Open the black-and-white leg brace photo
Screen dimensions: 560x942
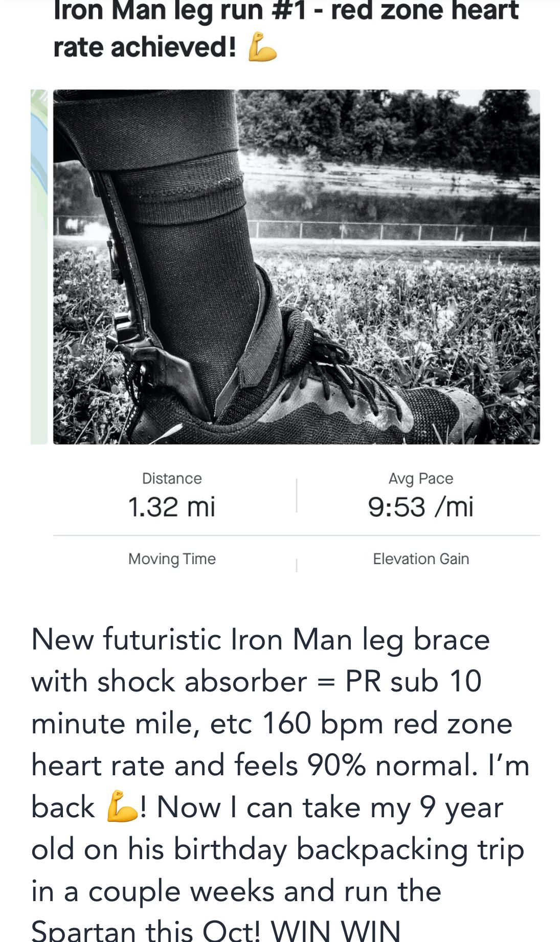point(296,266)
